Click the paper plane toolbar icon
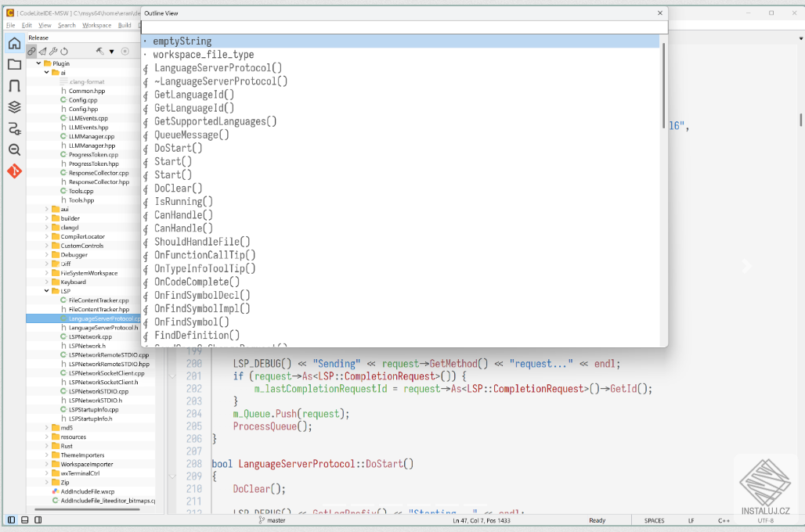Image resolution: width=805 pixels, height=532 pixels. [x=42, y=52]
